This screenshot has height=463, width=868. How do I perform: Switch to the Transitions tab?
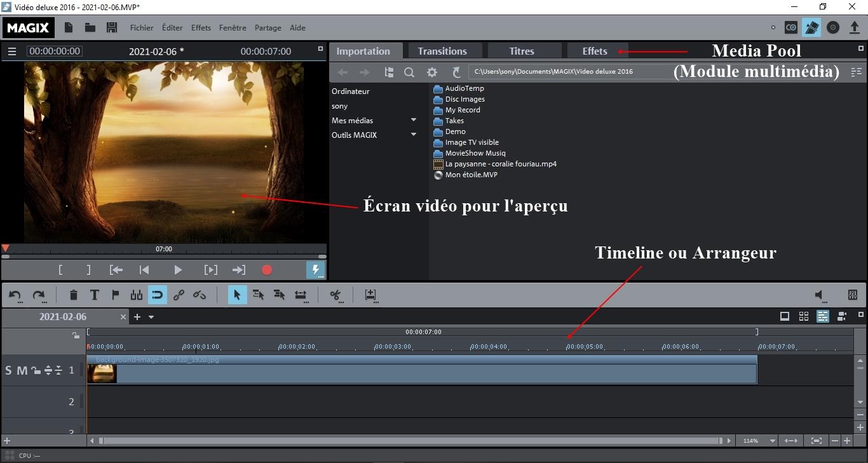click(x=442, y=51)
